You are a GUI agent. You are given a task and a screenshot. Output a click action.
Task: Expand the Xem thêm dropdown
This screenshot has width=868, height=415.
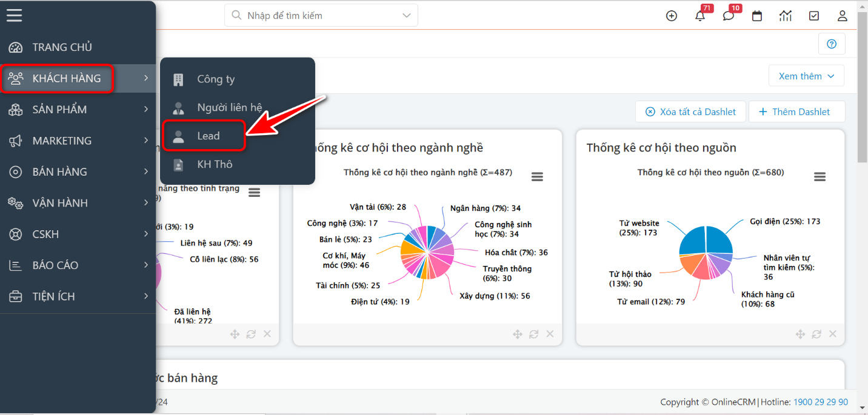(806, 76)
